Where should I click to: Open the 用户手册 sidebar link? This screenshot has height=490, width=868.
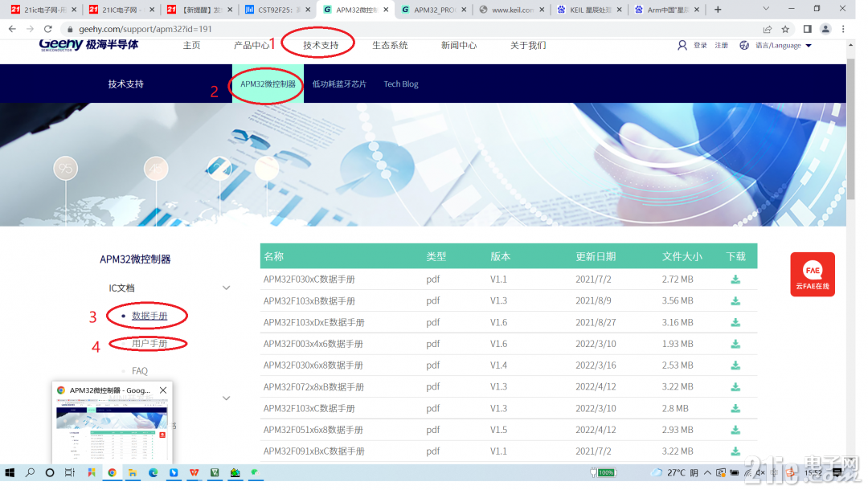coord(149,344)
